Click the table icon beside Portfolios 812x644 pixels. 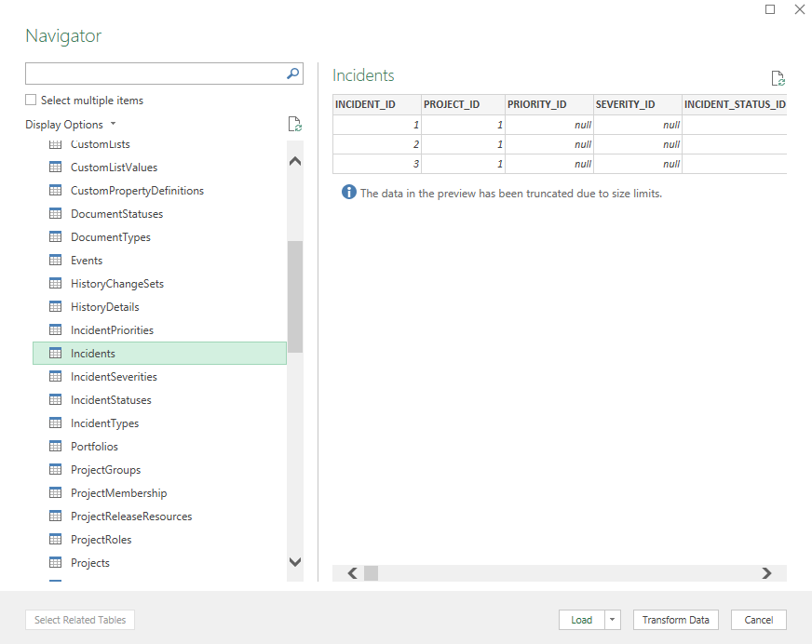[x=55, y=447]
